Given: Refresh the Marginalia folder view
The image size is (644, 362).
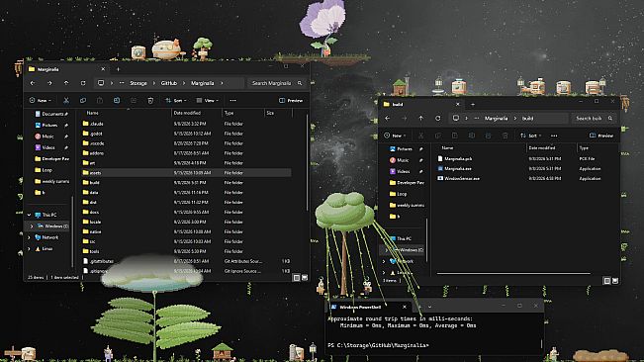Looking at the screenshot, I should [83, 83].
